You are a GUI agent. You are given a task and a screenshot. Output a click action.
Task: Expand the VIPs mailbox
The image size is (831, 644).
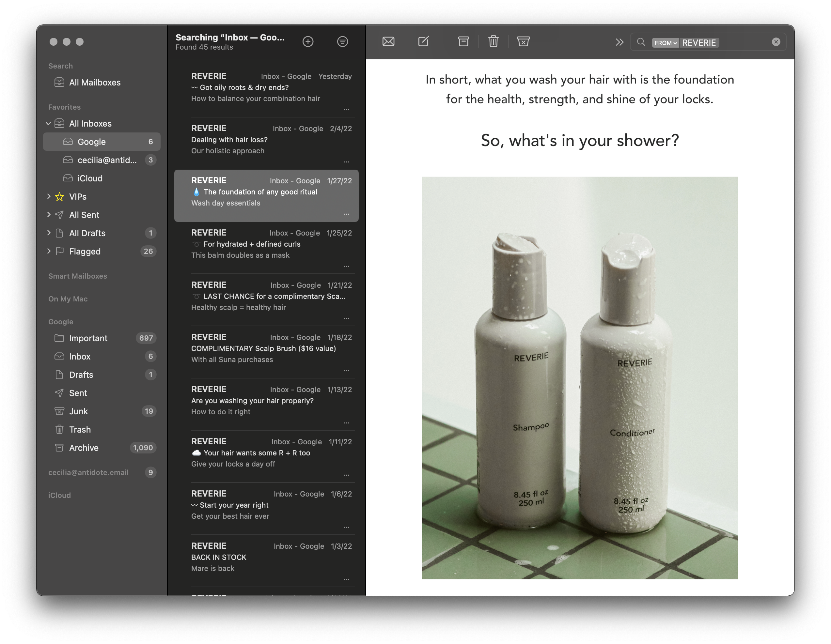49,196
